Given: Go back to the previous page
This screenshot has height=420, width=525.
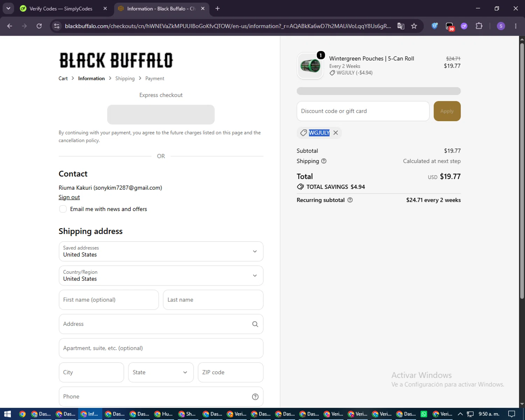Looking at the screenshot, I should coord(10,26).
